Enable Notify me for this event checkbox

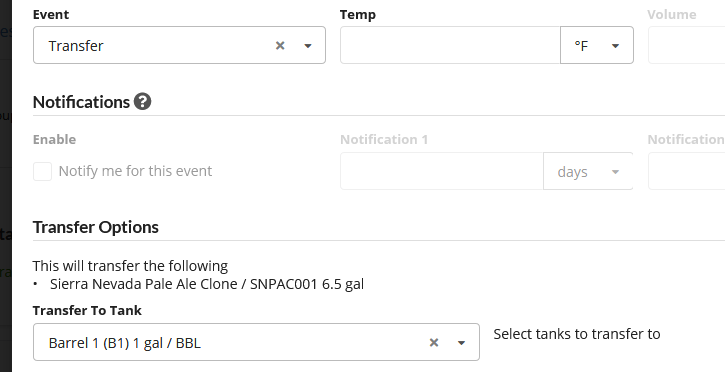43,171
